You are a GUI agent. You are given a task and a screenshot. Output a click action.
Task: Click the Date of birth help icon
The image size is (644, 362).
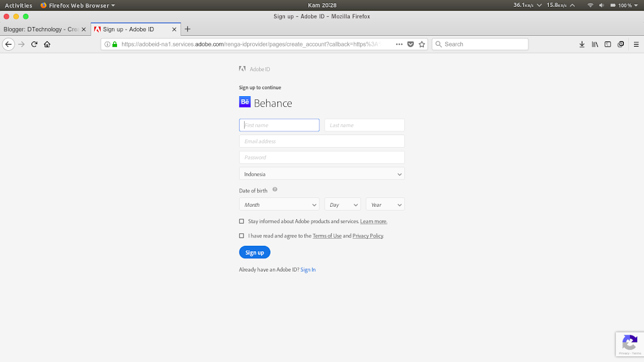pos(275,190)
